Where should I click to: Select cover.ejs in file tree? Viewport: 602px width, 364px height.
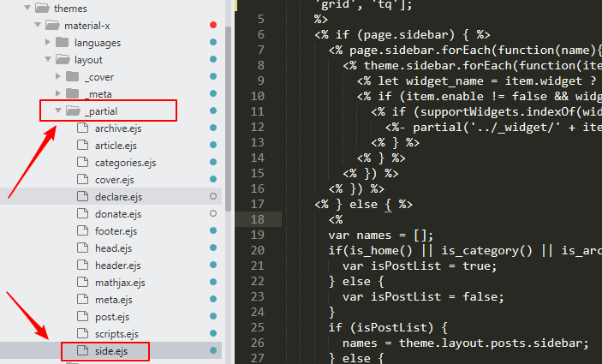click(115, 180)
